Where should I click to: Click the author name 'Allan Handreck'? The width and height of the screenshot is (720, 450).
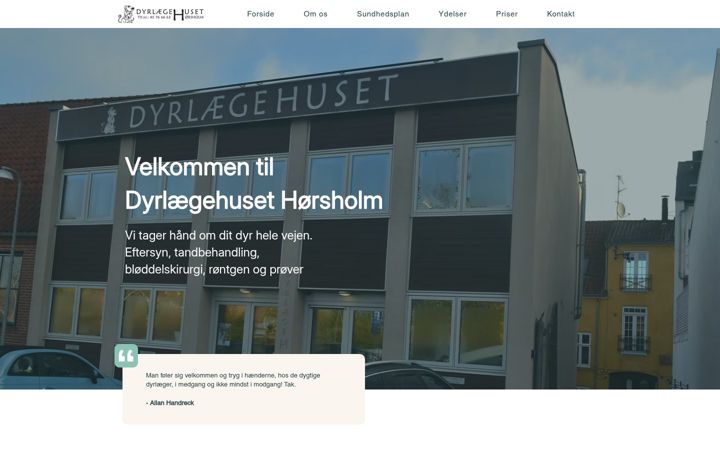click(172, 403)
